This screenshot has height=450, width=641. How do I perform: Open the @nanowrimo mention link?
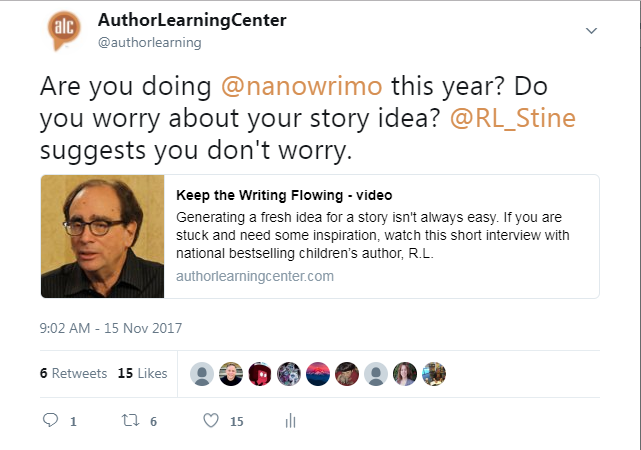[x=301, y=85]
